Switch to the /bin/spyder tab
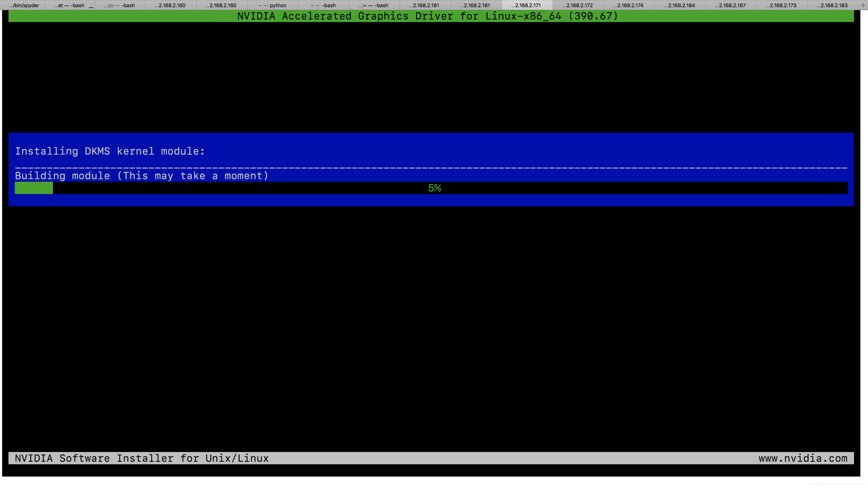This screenshot has width=868, height=488. point(24,5)
